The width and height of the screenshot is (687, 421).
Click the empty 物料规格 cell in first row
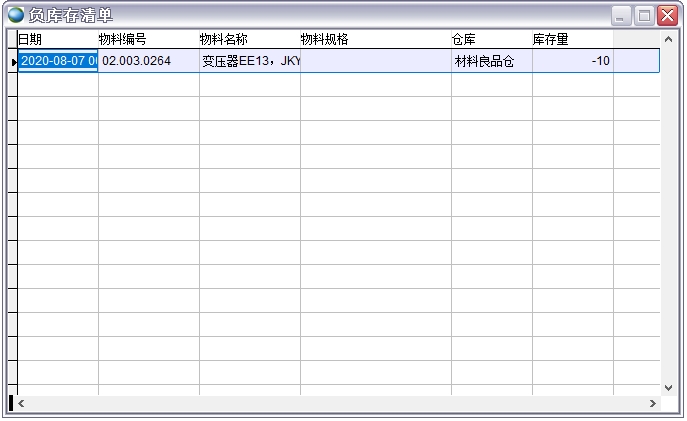click(x=375, y=61)
